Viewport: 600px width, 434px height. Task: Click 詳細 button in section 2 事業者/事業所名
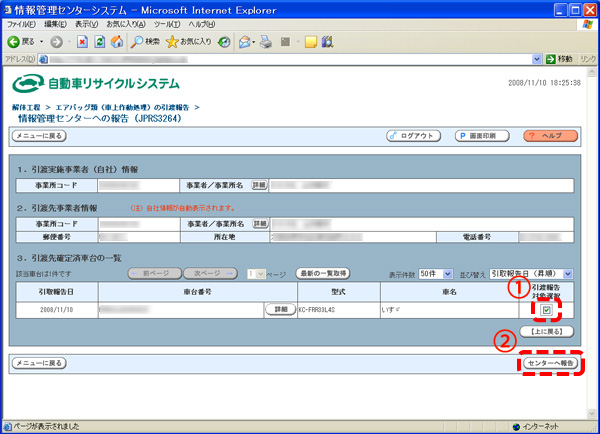click(260, 224)
